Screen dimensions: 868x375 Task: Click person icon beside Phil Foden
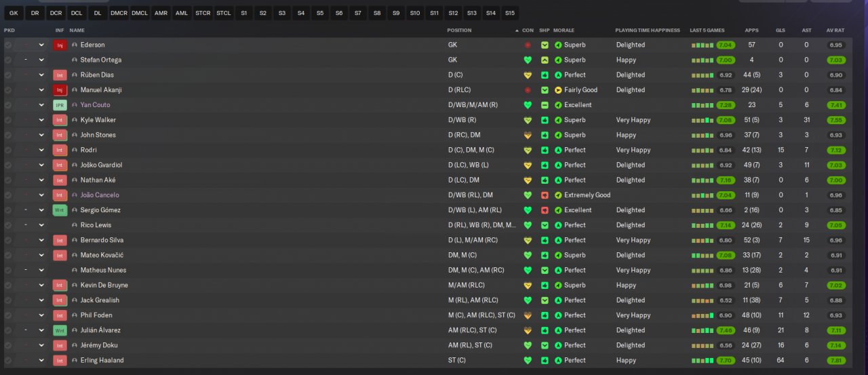(75, 315)
